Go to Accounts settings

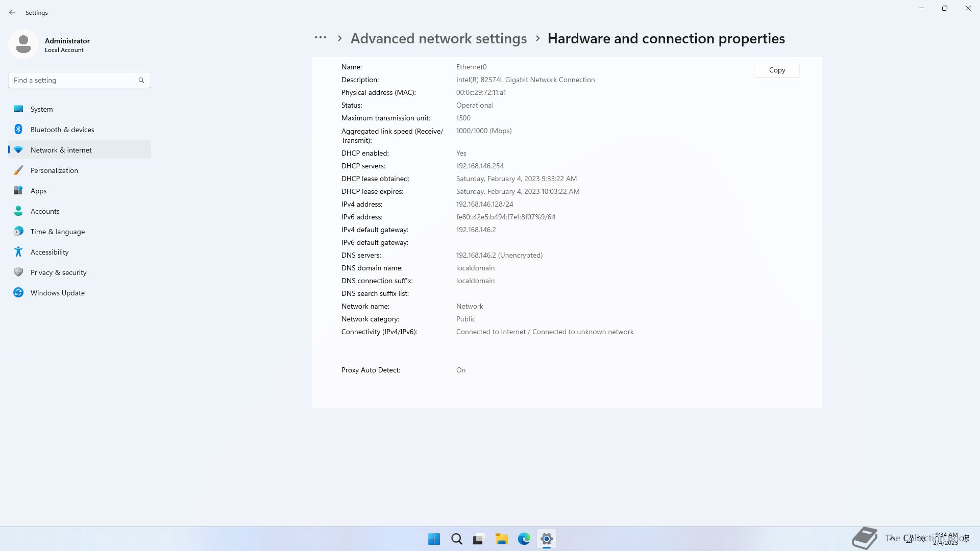(x=45, y=211)
